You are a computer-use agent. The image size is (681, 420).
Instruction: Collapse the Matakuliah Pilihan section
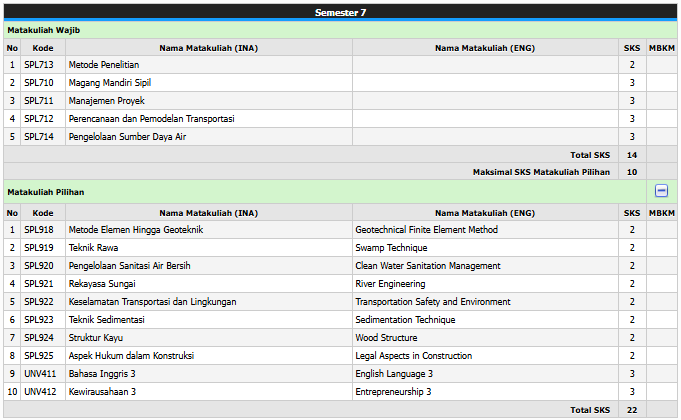pos(661,191)
